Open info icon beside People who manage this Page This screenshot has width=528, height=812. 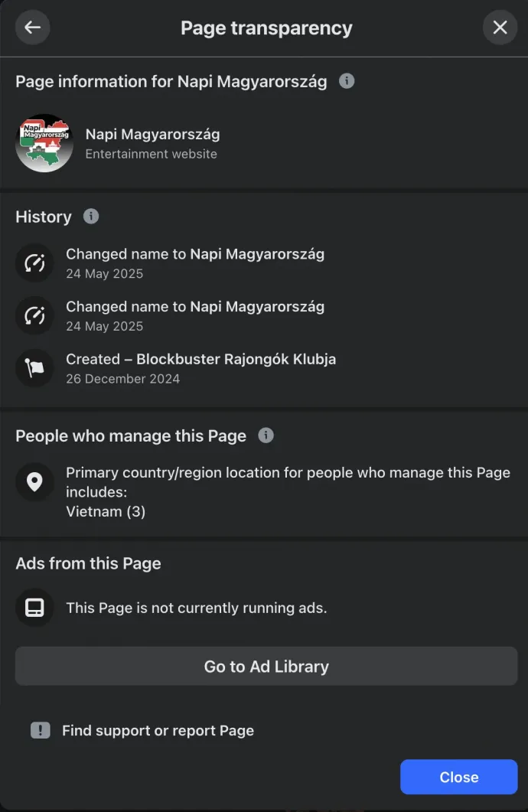[266, 435]
